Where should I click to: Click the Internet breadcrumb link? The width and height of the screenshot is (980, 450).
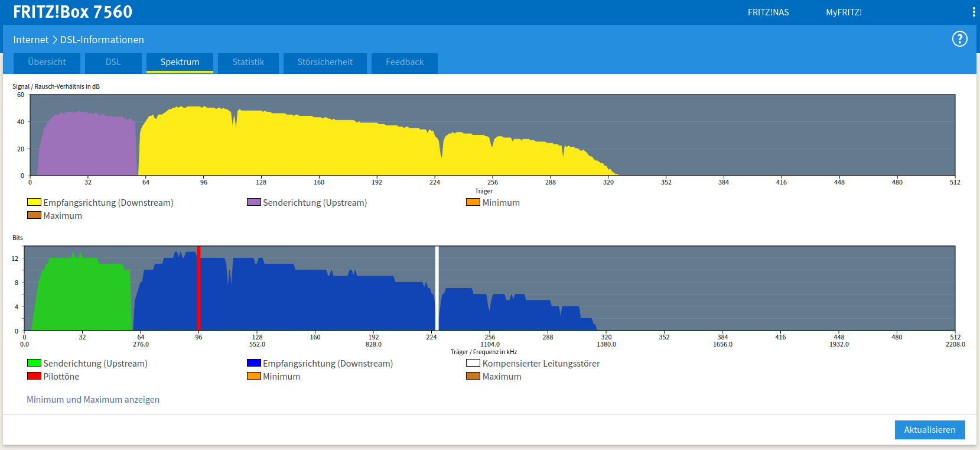tap(31, 40)
